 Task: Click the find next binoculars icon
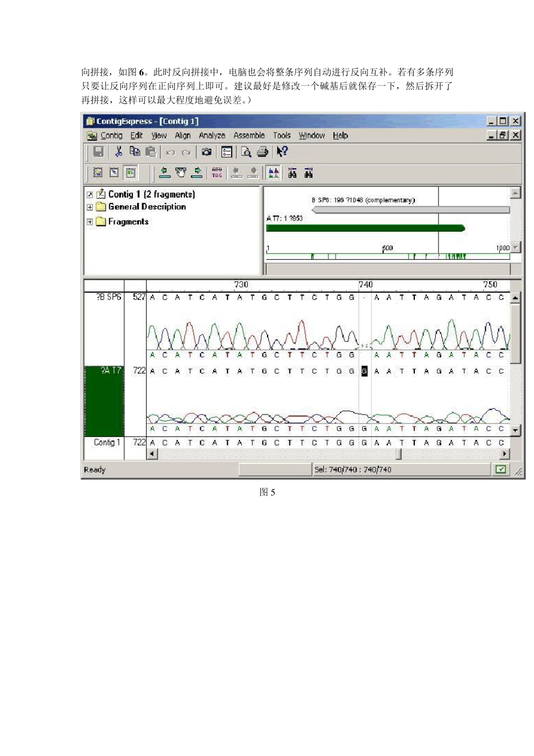[309, 173]
